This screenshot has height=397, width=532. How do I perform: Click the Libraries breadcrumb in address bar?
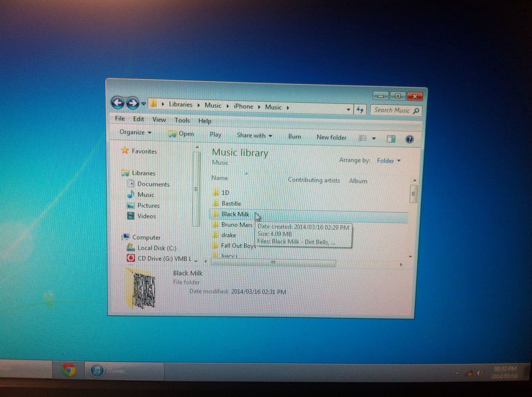(180, 105)
